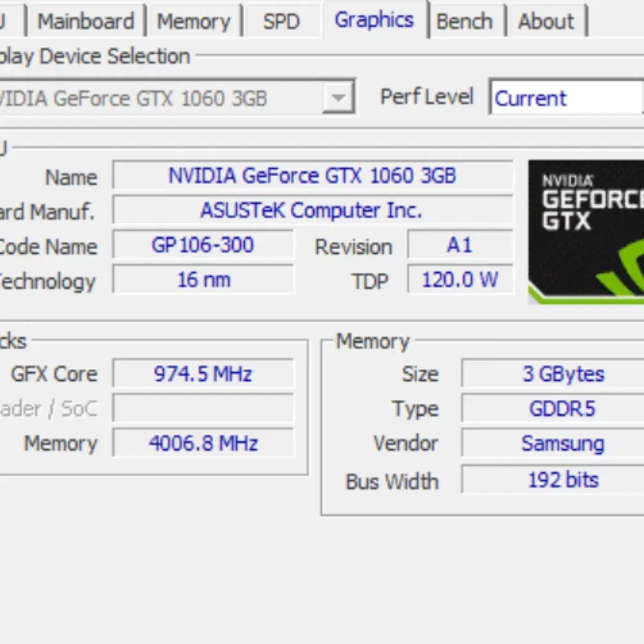
Task: Click the Vendor label
Action: (406, 443)
